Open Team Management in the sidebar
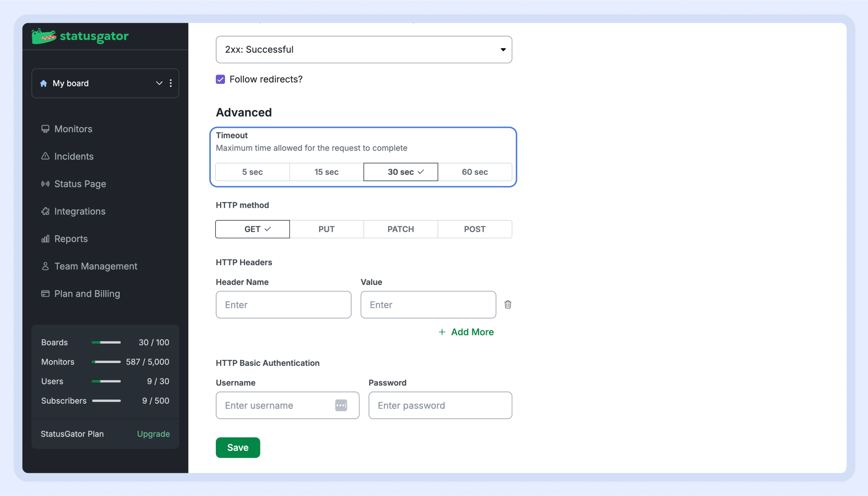Screen dimensions: 868x496 tap(95, 266)
